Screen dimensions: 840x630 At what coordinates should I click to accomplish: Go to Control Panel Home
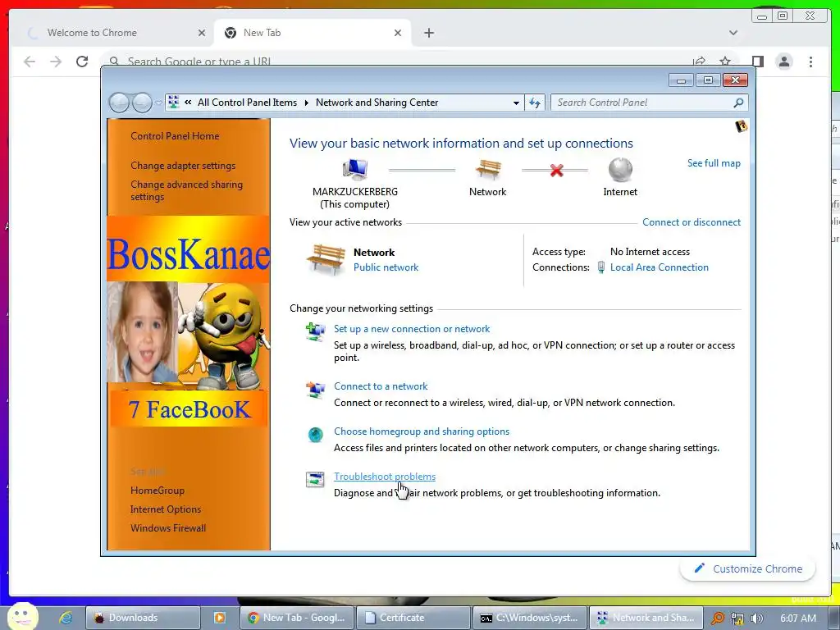[175, 136]
